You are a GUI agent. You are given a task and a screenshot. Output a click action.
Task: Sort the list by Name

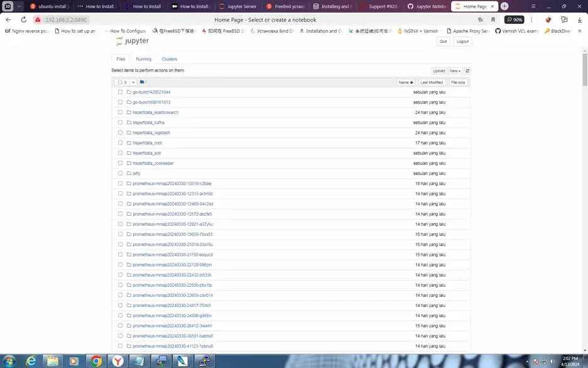point(406,82)
